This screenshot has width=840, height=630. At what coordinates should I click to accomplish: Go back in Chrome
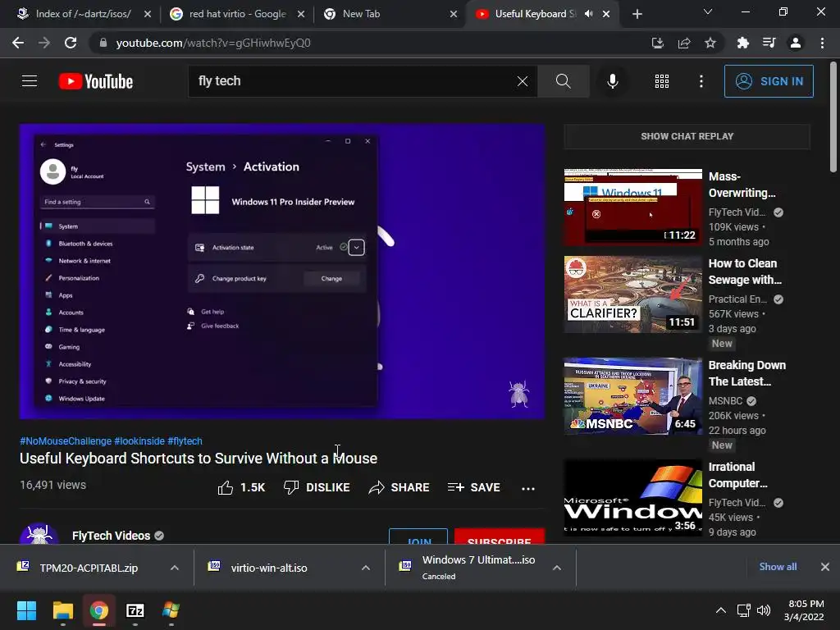click(x=18, y=43)
